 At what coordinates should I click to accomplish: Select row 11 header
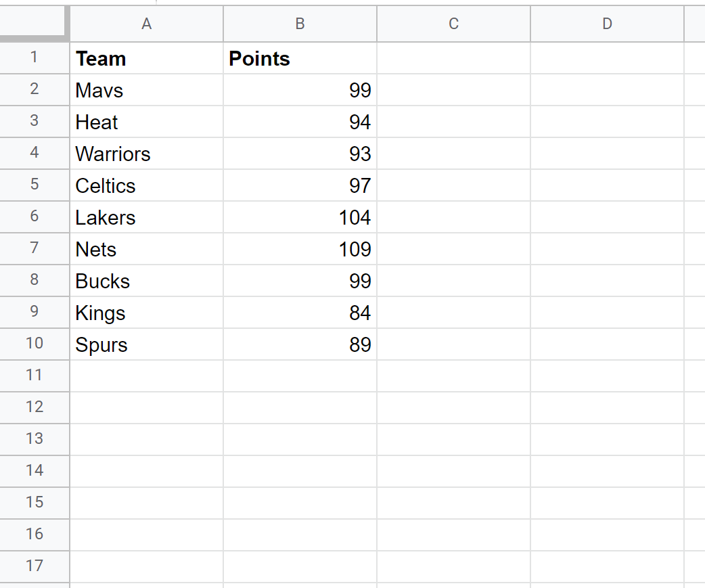35,376
